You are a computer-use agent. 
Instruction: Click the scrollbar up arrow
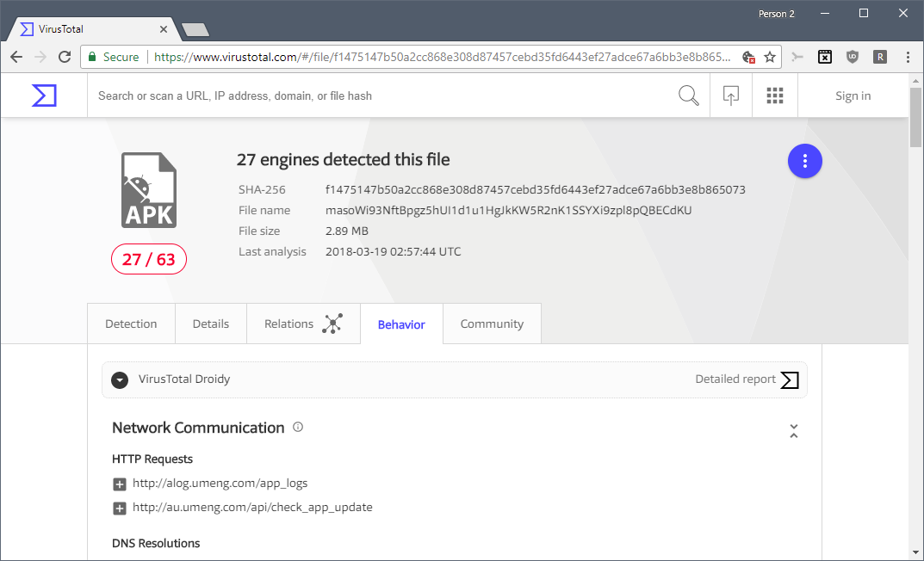915,81
